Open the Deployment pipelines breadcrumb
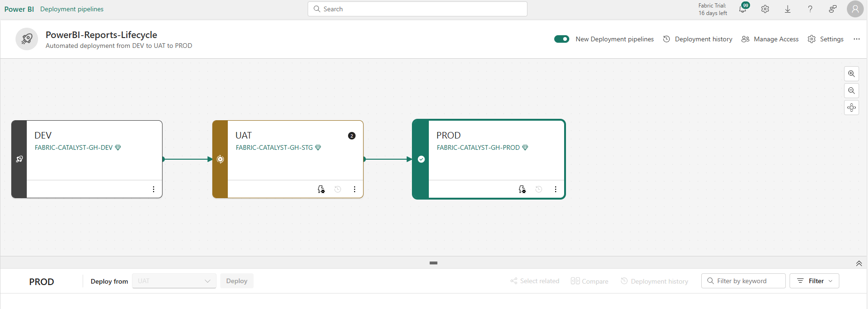 click(x=72, y=9)
